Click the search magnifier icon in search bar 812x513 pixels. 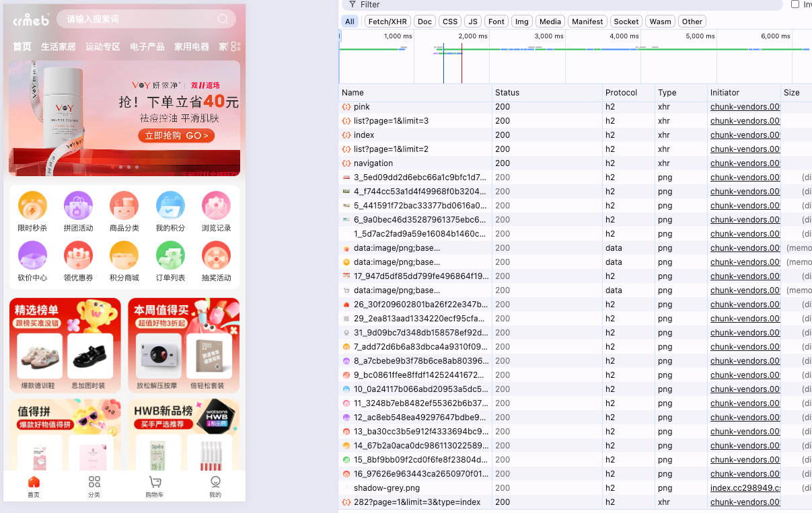click(x=223, y=19)
